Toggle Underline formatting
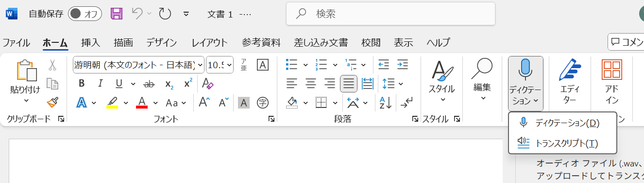This screenshot has height=183, width=644. [119, 84]
